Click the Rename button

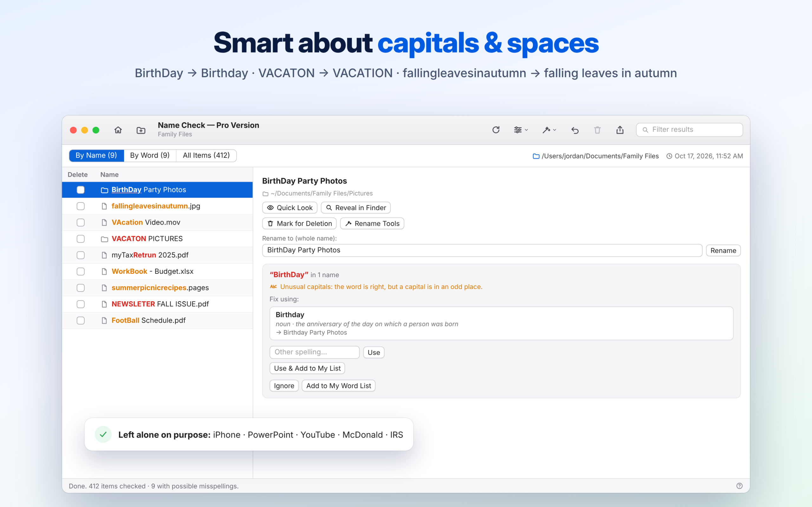723,250
